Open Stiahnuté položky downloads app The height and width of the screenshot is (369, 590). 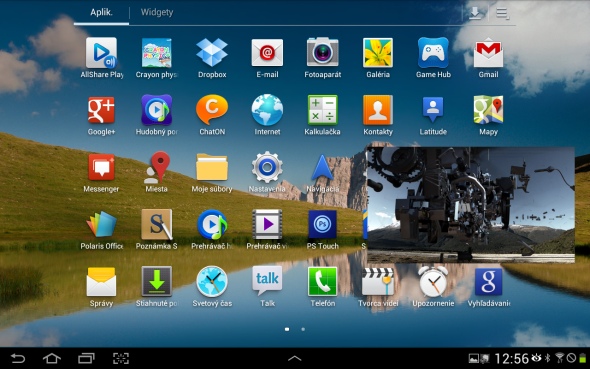pos(157,281)
